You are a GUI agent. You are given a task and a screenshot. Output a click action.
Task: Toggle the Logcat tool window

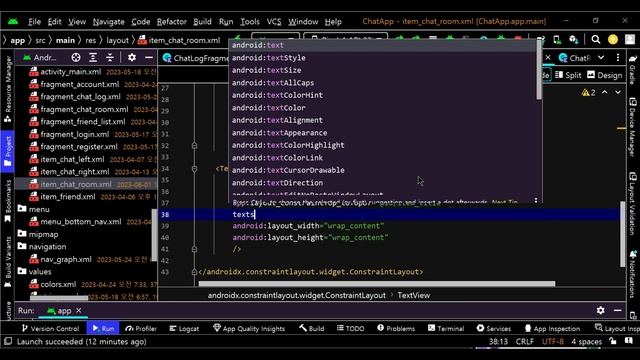184,328
